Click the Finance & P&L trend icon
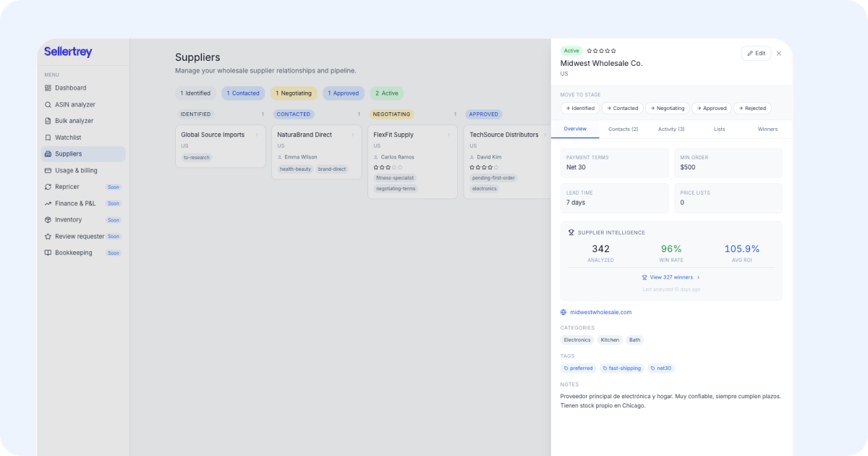The image size is (868, 456). (48, 203)
